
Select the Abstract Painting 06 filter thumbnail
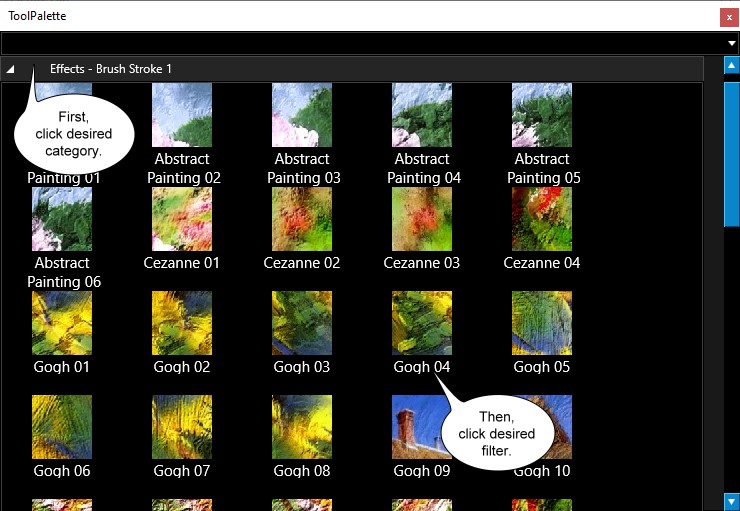(62, 219)
